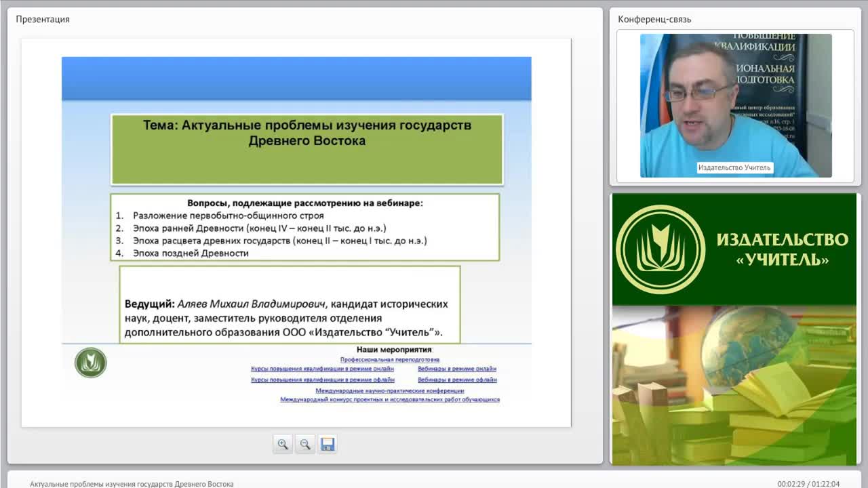This screenshot has height=488, width=868.
Task: Click the Издательство Учитель name label on video
Action: click(x=734, y=168)
